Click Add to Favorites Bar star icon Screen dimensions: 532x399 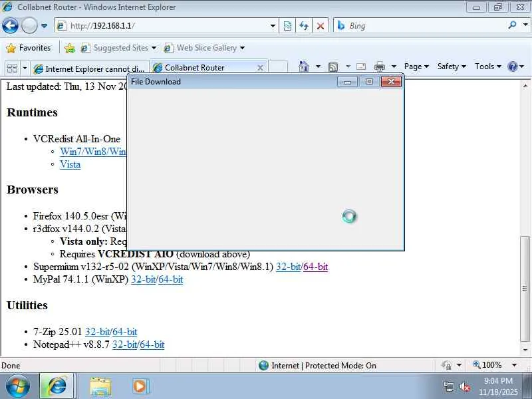pos(70,48)
